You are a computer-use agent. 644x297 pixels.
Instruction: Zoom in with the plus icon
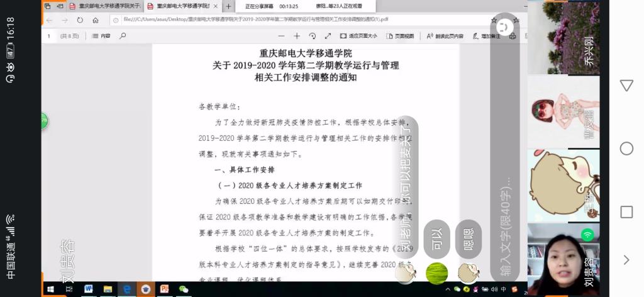tap(297, 36)
